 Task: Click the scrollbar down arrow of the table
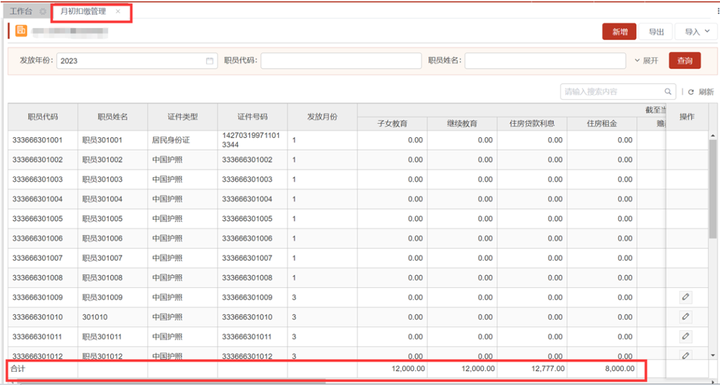point(713,355)
